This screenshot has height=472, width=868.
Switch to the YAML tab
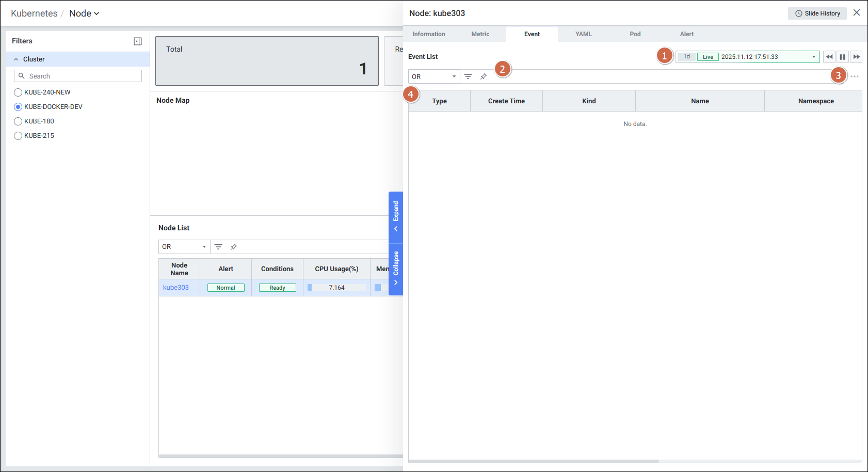pos(583,34)
